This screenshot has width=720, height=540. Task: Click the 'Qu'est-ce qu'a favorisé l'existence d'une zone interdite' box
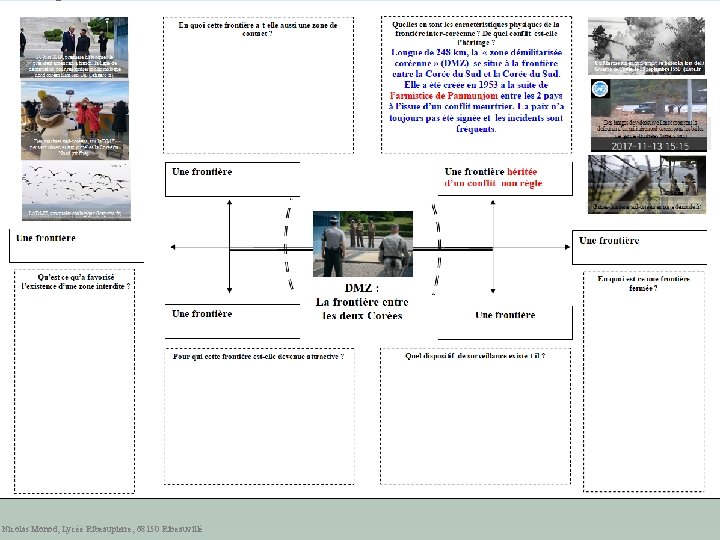pos(74,381)
